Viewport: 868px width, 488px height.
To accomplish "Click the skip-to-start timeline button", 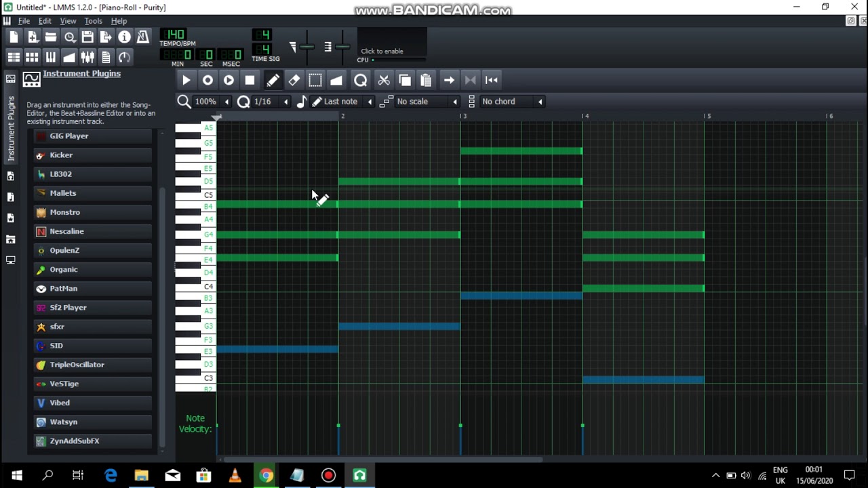I will pyautogui.click(x=492, y=80).
